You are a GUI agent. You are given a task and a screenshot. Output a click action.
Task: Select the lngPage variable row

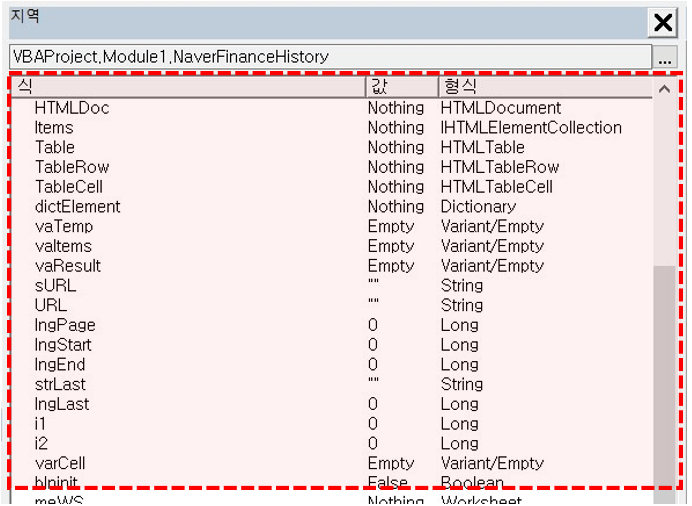331,325
